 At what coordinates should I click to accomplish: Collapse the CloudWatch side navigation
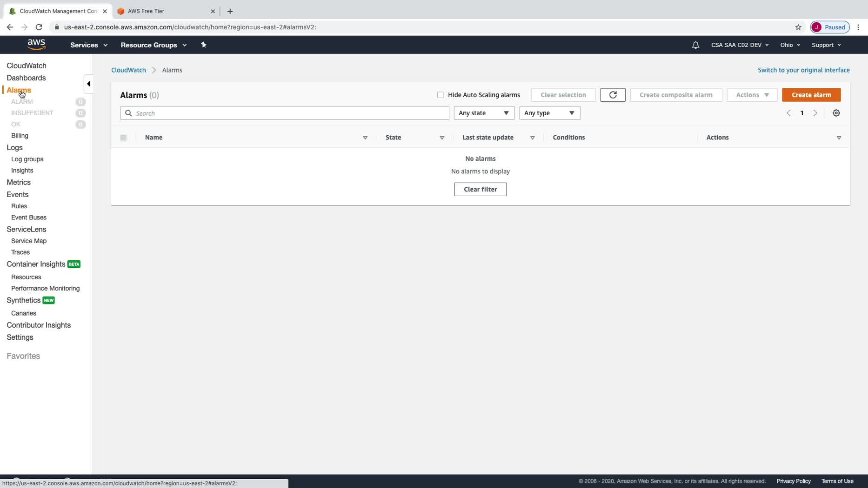[x=88, y=84]
